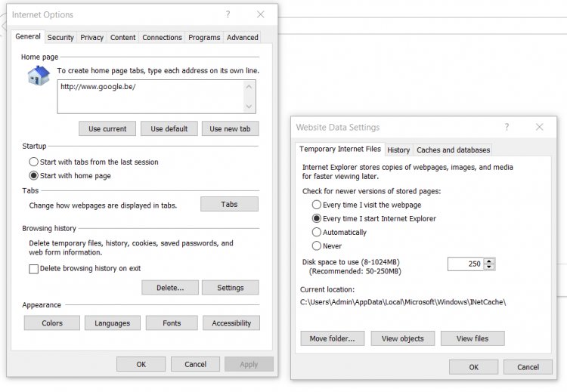Click the Internet Options help question mark

(228, 14)
